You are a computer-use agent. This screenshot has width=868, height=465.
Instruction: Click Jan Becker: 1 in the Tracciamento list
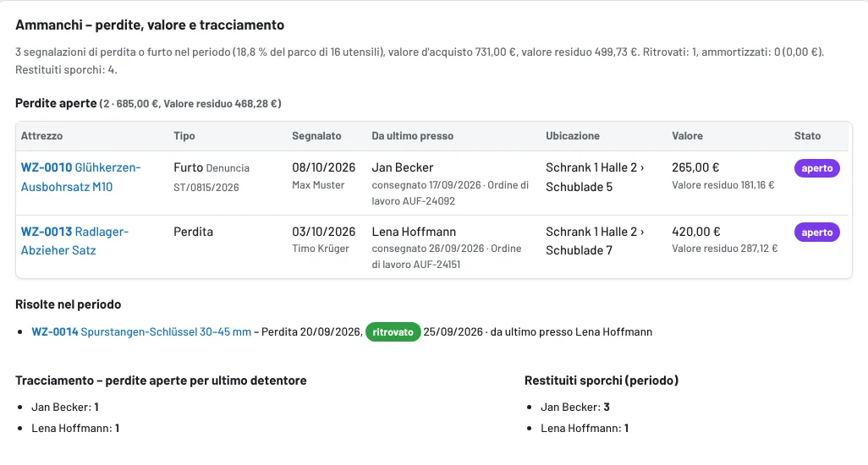(65, 407)
